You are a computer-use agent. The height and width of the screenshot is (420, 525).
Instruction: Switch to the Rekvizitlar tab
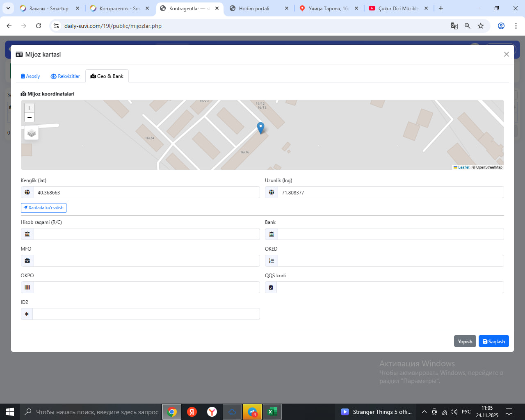(65, 76)
